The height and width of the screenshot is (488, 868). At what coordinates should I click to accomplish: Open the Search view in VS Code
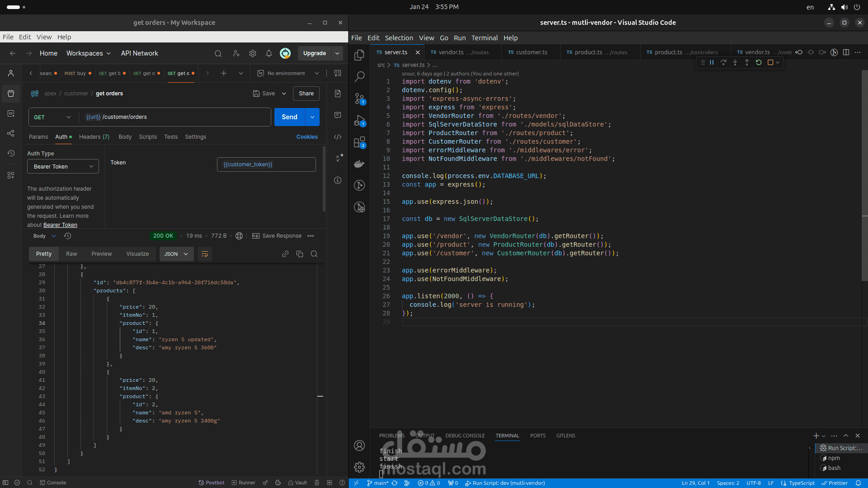359,77
